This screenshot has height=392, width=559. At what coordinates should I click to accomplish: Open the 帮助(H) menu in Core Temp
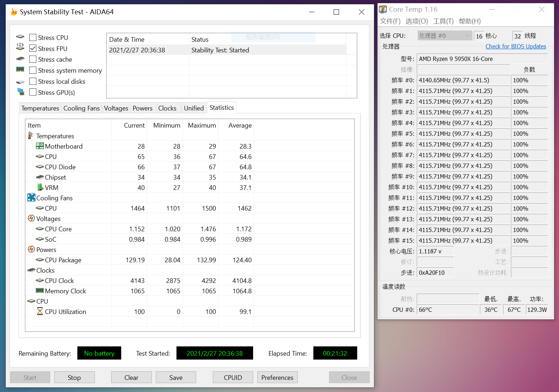pyautogui.click(x=470, y=21)
